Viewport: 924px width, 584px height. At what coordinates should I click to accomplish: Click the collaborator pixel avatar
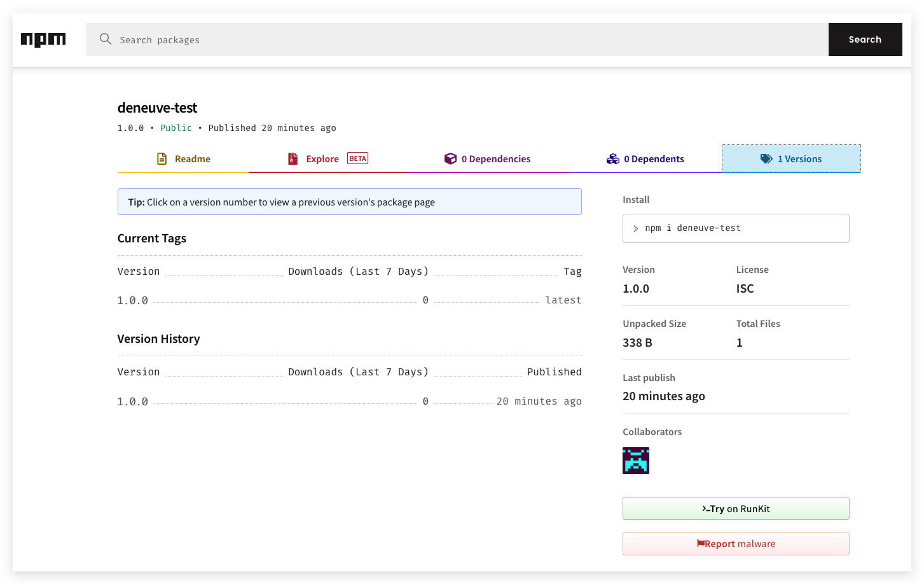636,461
